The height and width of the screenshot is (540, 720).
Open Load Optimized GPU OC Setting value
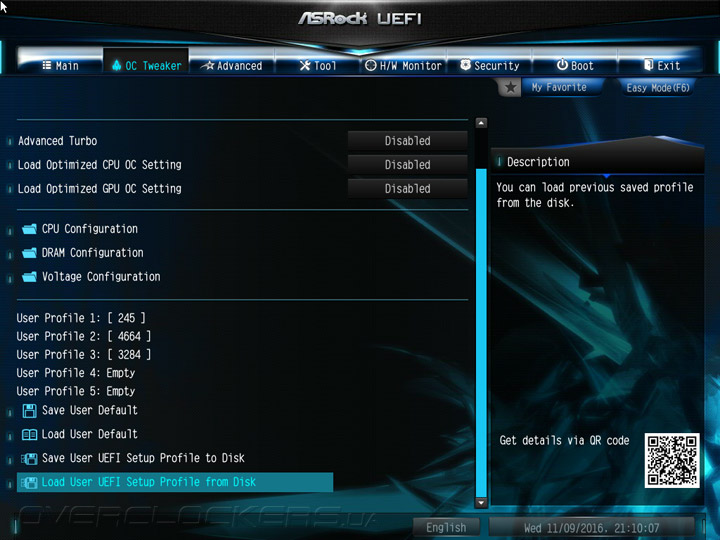coord(407,188)
